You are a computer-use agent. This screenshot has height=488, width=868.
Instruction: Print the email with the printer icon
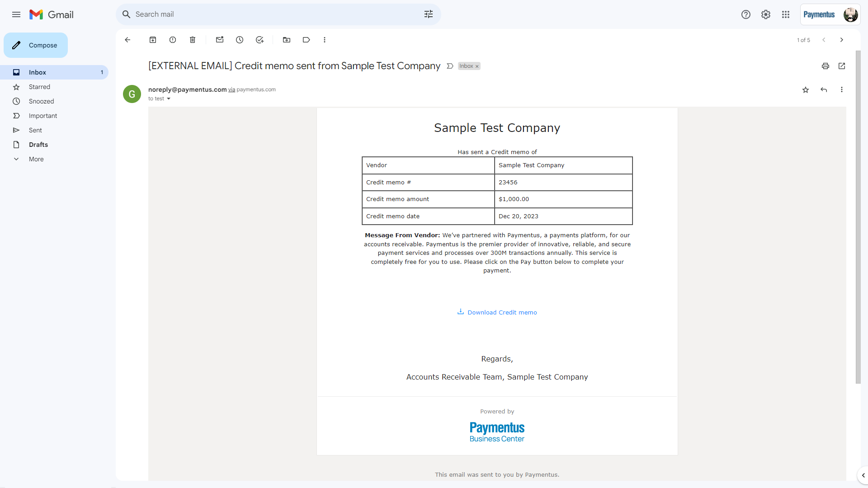pyautogui.click(x=826, y=66)
